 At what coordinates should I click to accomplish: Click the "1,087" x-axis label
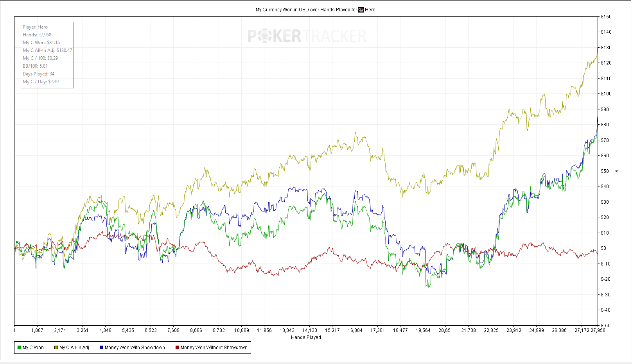[38, 330]
